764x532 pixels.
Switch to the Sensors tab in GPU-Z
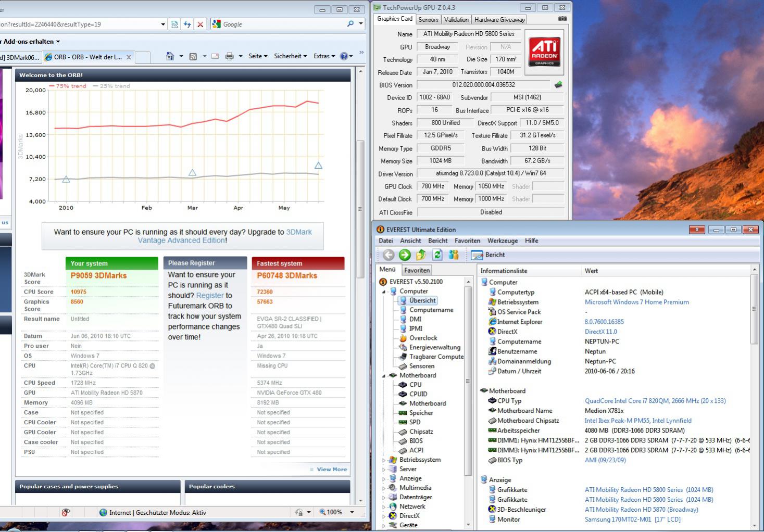tap(428, 20)
